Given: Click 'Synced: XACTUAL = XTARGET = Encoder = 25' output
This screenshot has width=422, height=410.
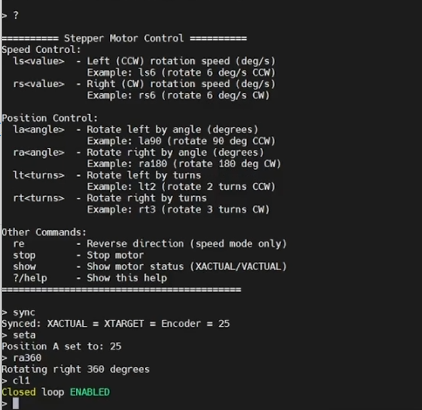Looking at the screenshot, I should point(116,324).
